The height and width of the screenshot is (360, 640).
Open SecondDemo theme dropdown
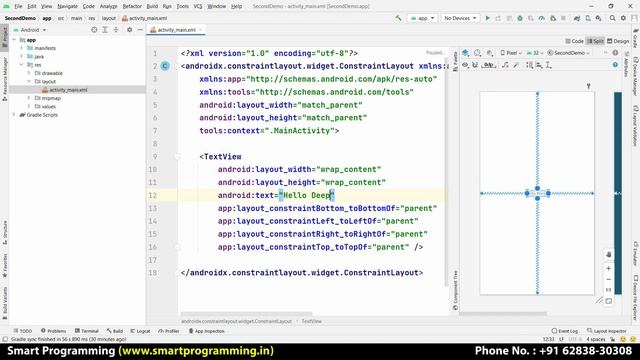[x=569, y=53]
